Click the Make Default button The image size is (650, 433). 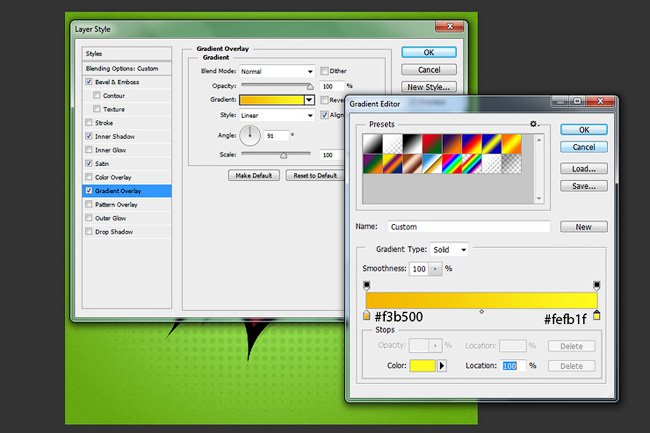click(x=254, y=175)
